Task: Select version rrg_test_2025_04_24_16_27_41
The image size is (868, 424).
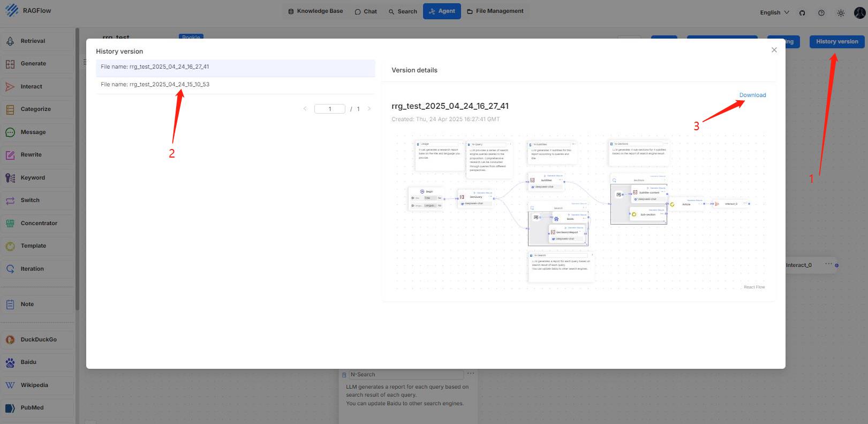Action: (236, 68)
